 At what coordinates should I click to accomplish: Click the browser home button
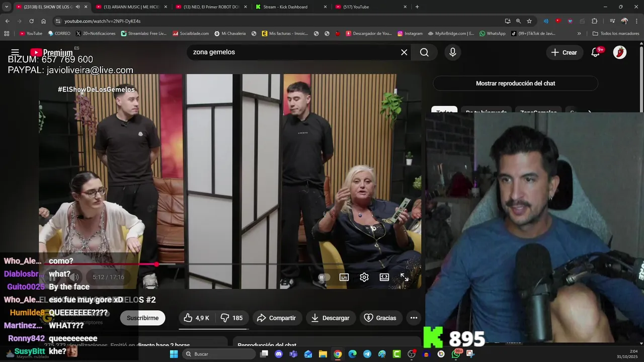[44, 21]
